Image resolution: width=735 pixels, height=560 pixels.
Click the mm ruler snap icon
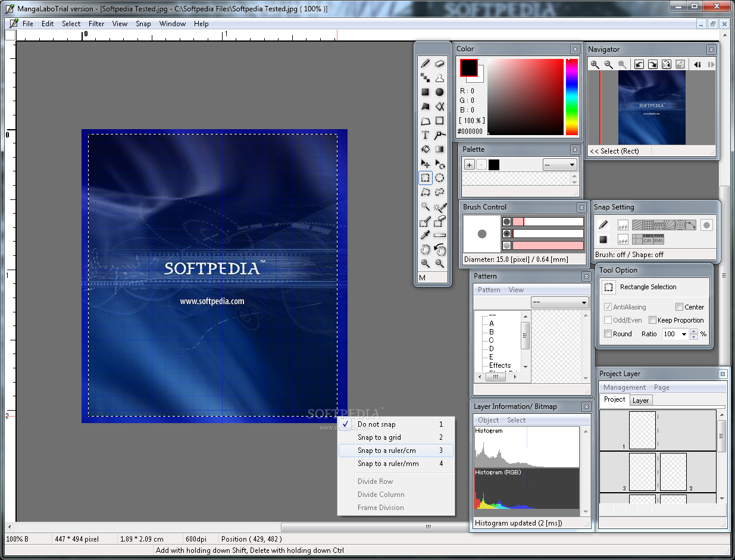[x=658, y=239]
